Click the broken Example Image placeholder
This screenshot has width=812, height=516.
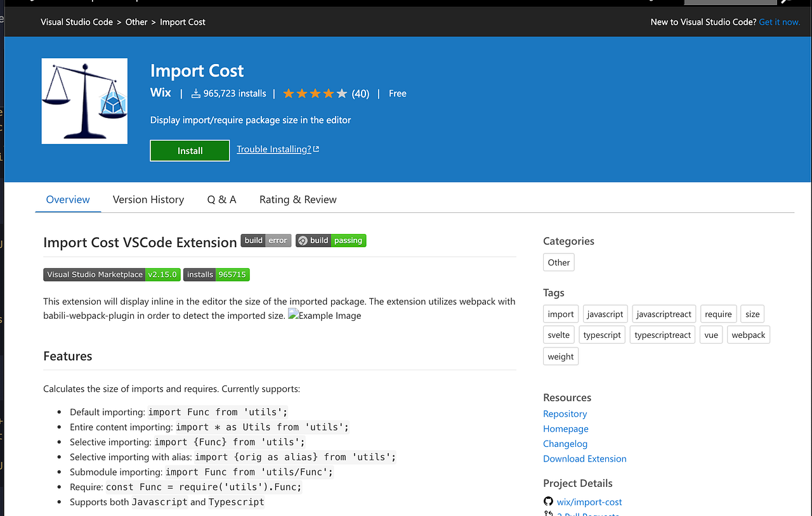[325, 315]
